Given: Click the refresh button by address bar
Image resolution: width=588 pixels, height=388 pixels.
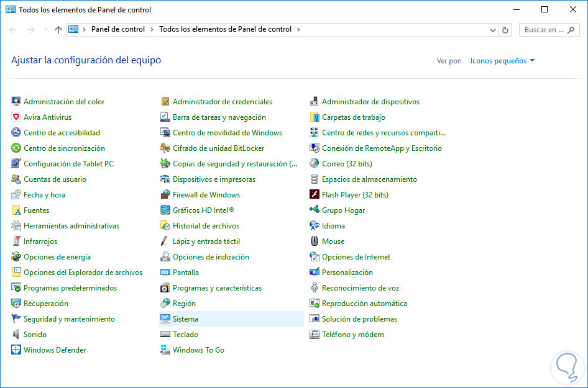Looking at the screenshot, I should pyautogui.click(x=505, y=30).
